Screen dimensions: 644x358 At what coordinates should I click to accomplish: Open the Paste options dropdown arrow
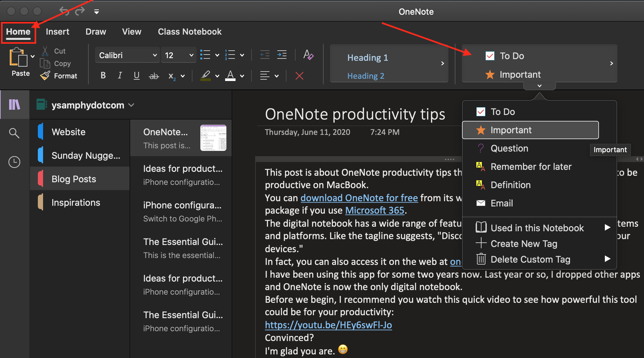(x=33, y=56)
